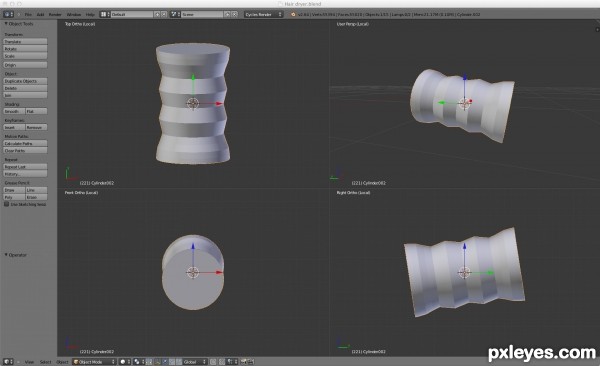Click the Rotate button
600x366 pixels.
25,49
